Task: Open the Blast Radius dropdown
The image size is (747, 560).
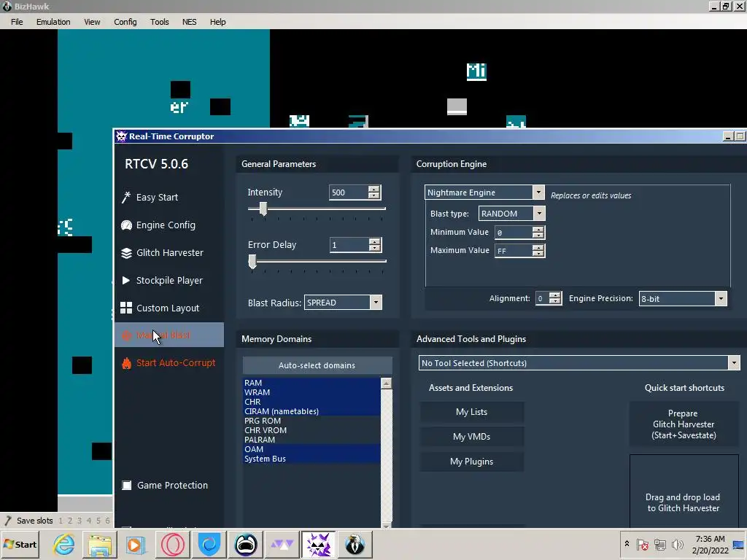Action: pyautogui.click(x=376, y=303)
